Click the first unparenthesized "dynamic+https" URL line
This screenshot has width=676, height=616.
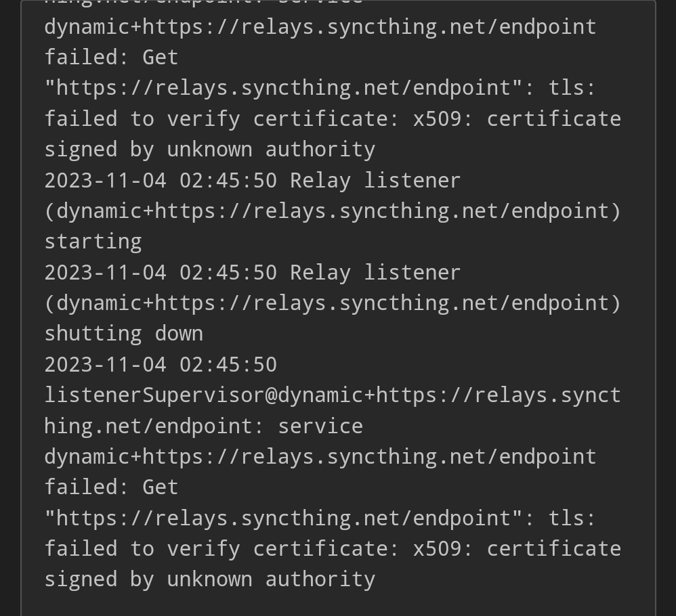click(320, 27)
